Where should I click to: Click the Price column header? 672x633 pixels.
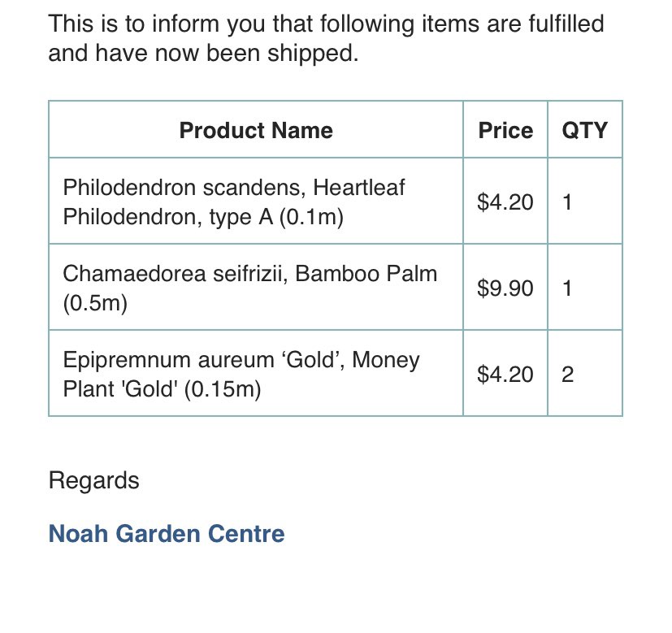pyautogui.click(x=505, y=130)
